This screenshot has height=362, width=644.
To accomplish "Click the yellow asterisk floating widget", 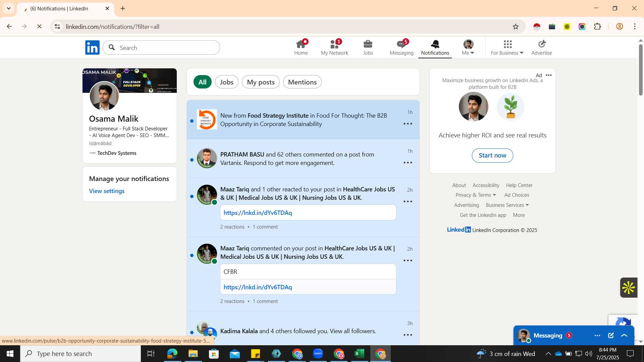I will pos(629,288).
